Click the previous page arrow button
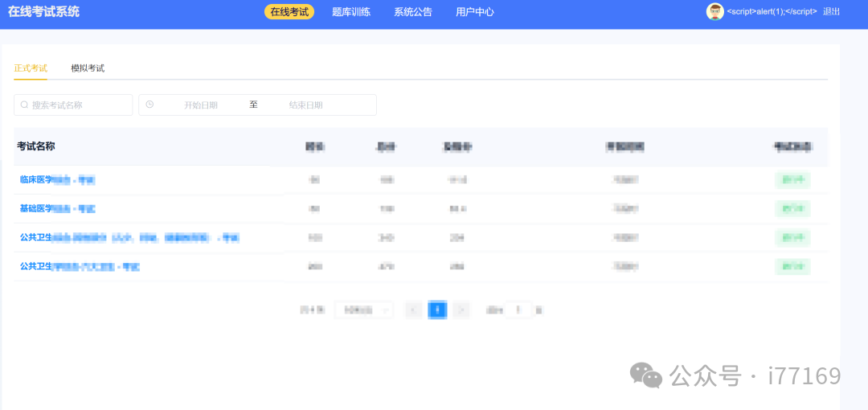Viewport: 868px width, 410px height. 414,310
